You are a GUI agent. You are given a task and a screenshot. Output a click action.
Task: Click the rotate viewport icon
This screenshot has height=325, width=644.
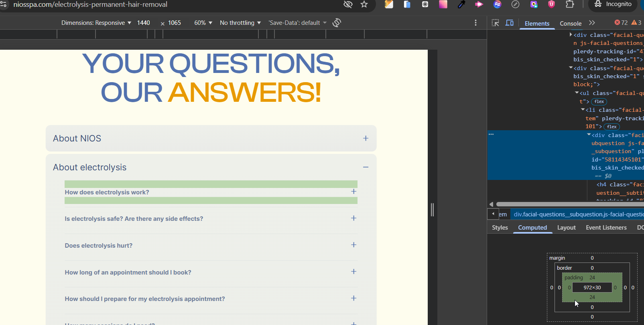(337, 23)
